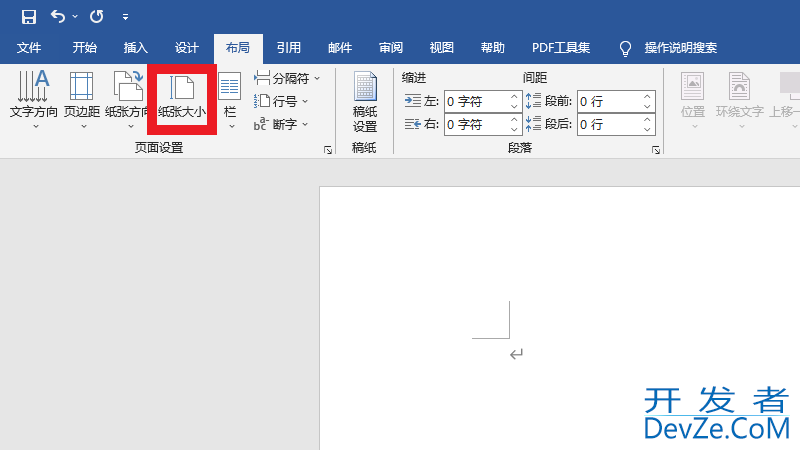This screenshot has height=450, width=800.
Task: Open the 稿纸设置 manuscript paper settings
Action: (x=365, y=102)
